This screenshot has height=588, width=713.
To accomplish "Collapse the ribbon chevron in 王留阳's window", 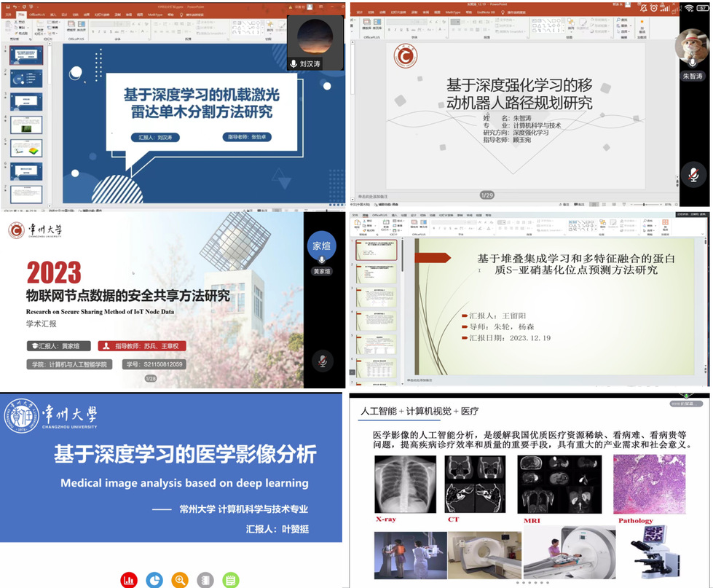I will point(703,235).
